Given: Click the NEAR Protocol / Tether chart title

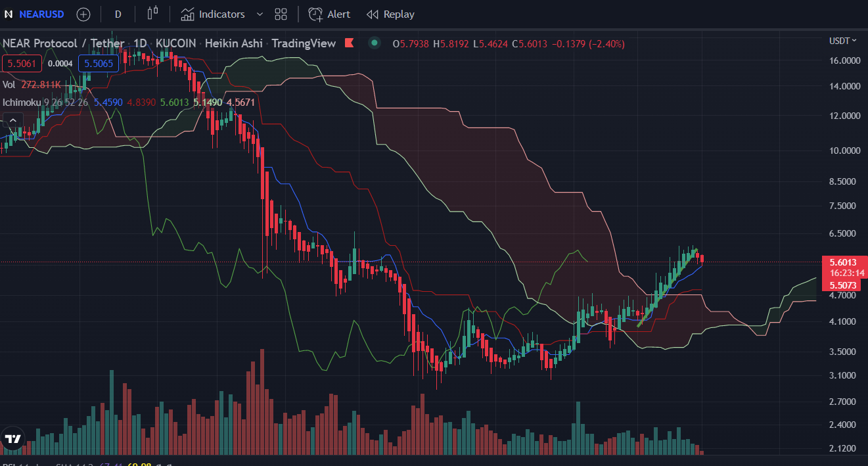Looking at the screenshot, I should (63, 43).
